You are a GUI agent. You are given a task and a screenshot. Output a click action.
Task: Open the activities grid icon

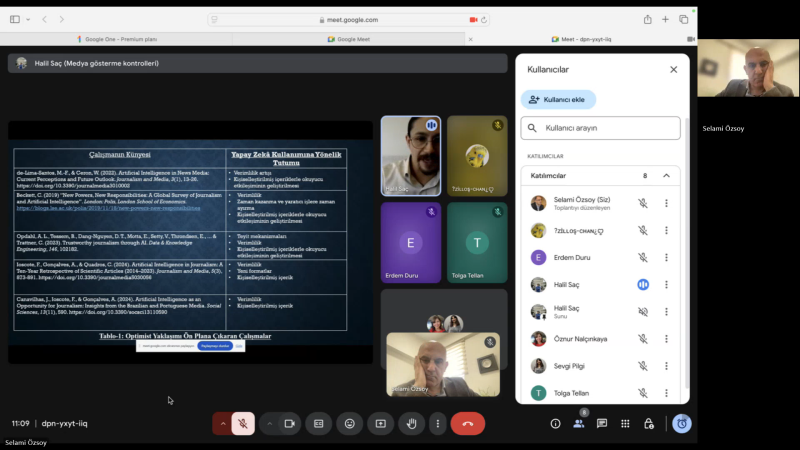tap(625, 423)
